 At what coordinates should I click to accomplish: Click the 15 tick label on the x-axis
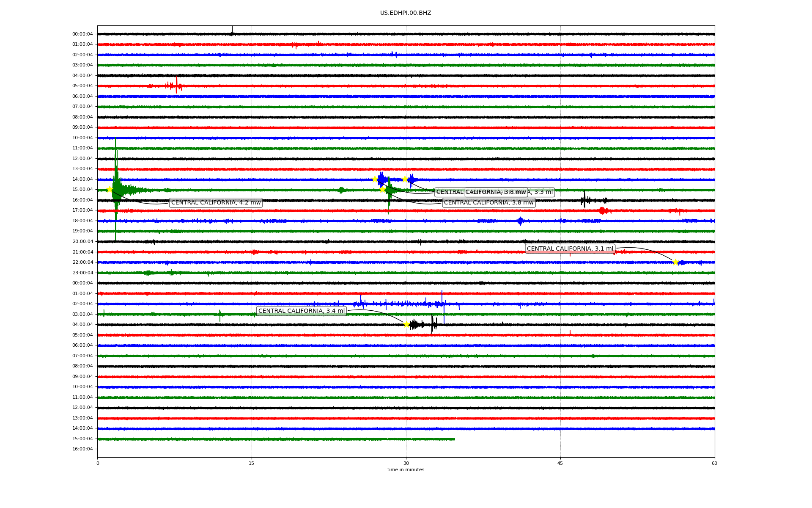[252, 463]
